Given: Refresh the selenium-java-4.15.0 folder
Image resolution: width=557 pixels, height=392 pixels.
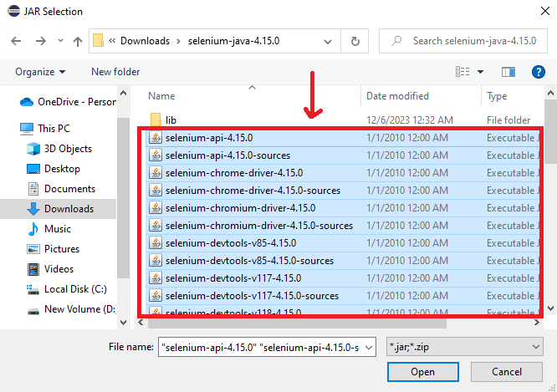Looking at the screenshot, I should pyautogui.click(x=355, y=41).
